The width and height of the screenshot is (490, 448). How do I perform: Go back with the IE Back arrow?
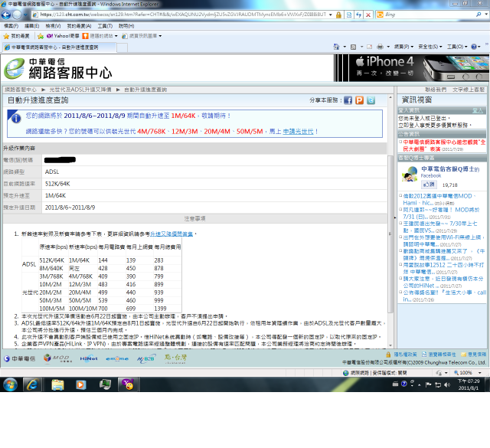pos(6,15)
